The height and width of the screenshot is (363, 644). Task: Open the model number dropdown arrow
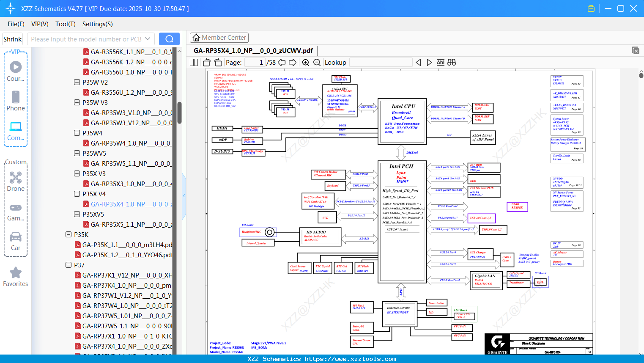(x=148, y=39)
